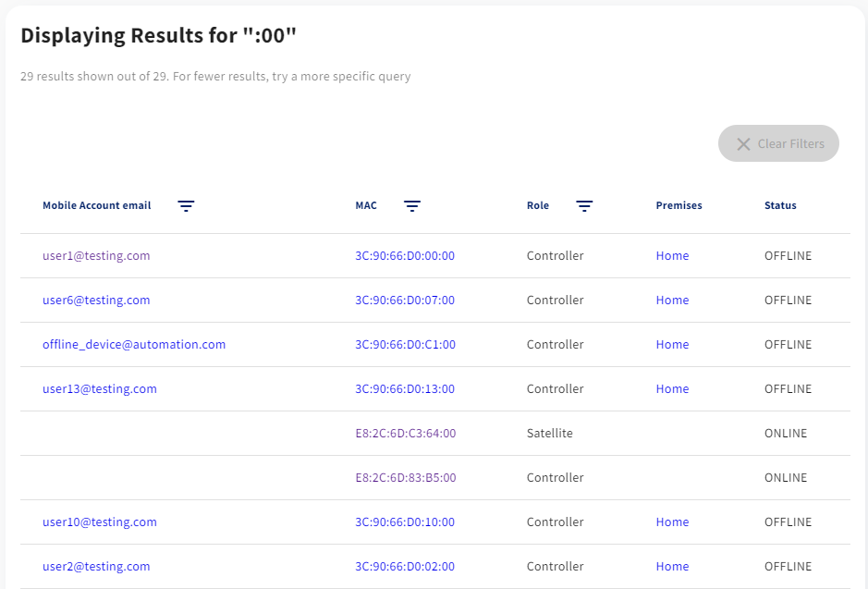
Task: Open user2@testing.com account link
Action: pos(96,566)
